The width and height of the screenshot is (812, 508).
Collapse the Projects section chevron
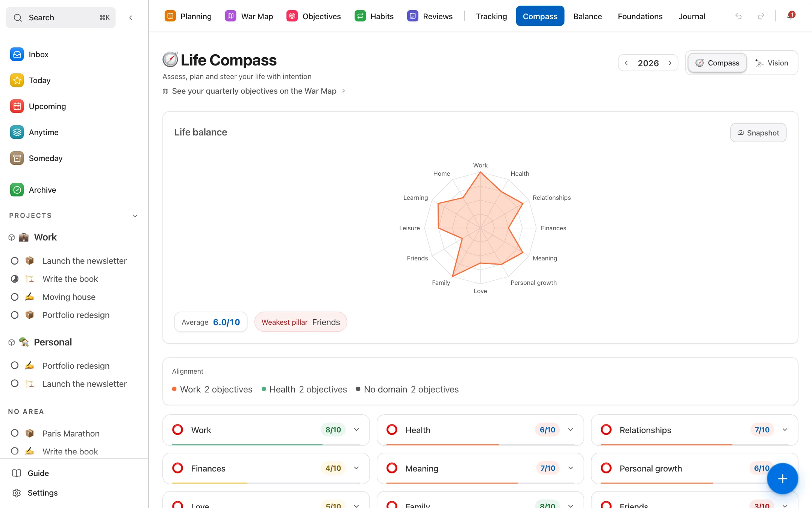(135, 216)
